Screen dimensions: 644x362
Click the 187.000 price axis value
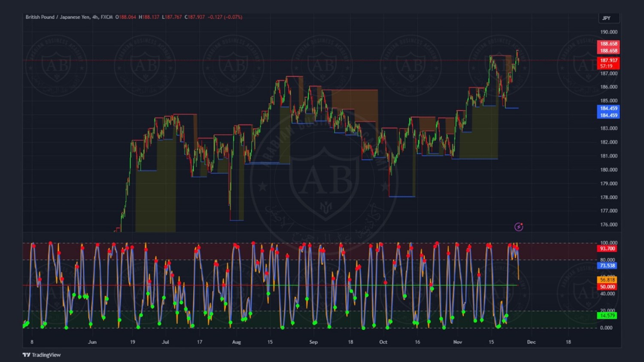coord(608,74)
